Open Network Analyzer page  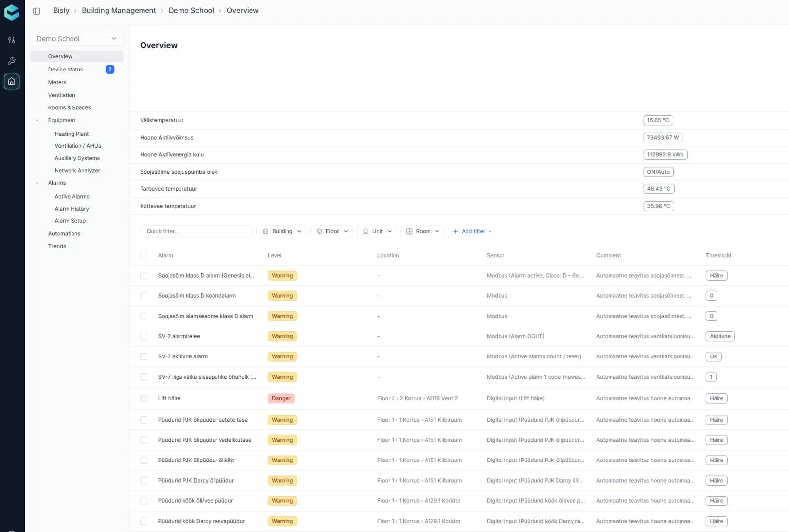tap(77, 170)
